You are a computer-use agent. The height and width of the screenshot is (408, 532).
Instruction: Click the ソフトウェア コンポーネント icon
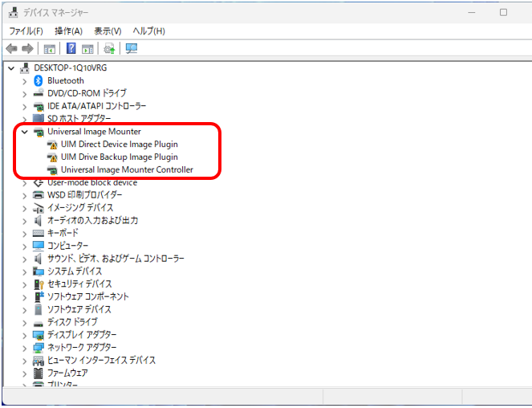39,296
